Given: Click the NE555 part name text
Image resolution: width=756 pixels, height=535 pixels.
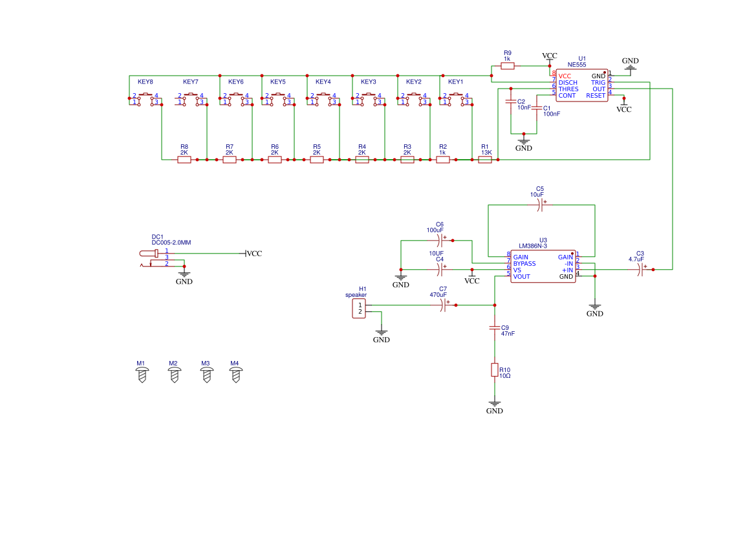Looking at the screenshot, I should click(x=577, y=65).
